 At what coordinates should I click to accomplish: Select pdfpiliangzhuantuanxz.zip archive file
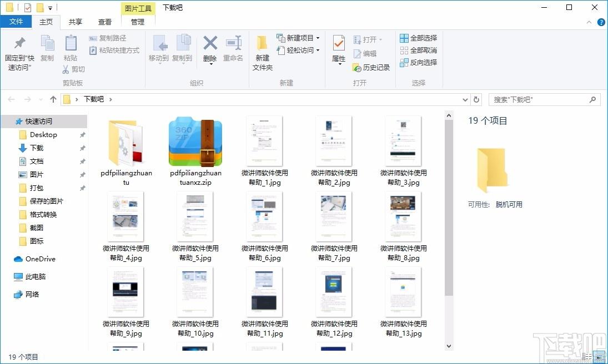tap(195, 152)
